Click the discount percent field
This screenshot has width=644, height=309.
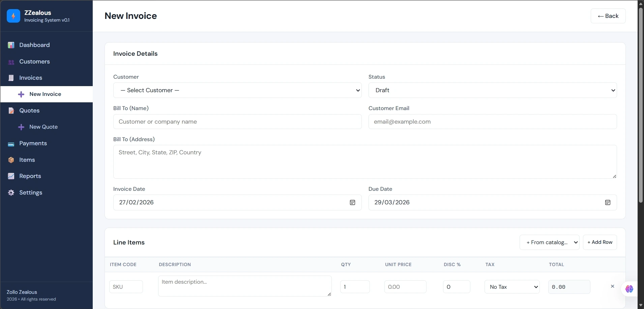point(457,287)
